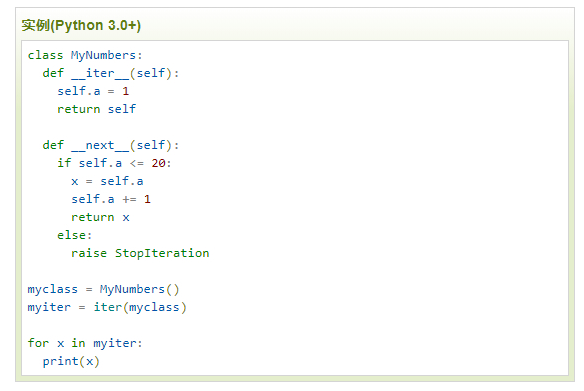The height and width of the screenshot is (391, 584).
Task: Click the line "def __iter__(self):"
Action: tap(111, 73)
